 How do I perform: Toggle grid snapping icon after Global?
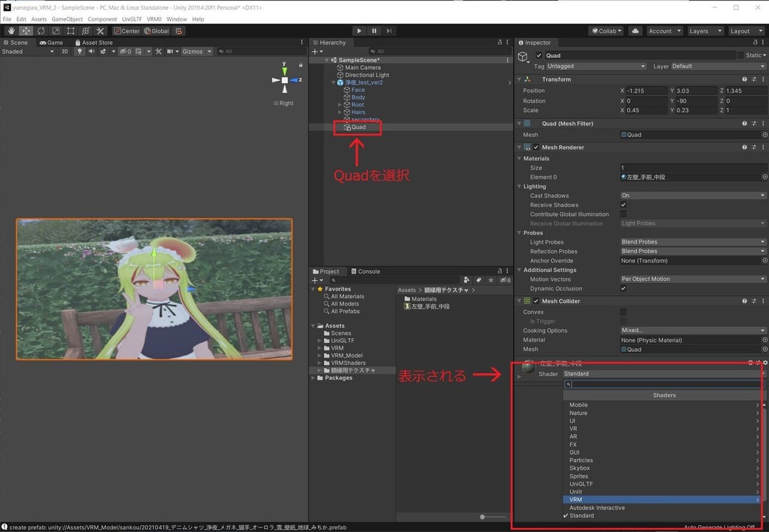coord(179,31)
